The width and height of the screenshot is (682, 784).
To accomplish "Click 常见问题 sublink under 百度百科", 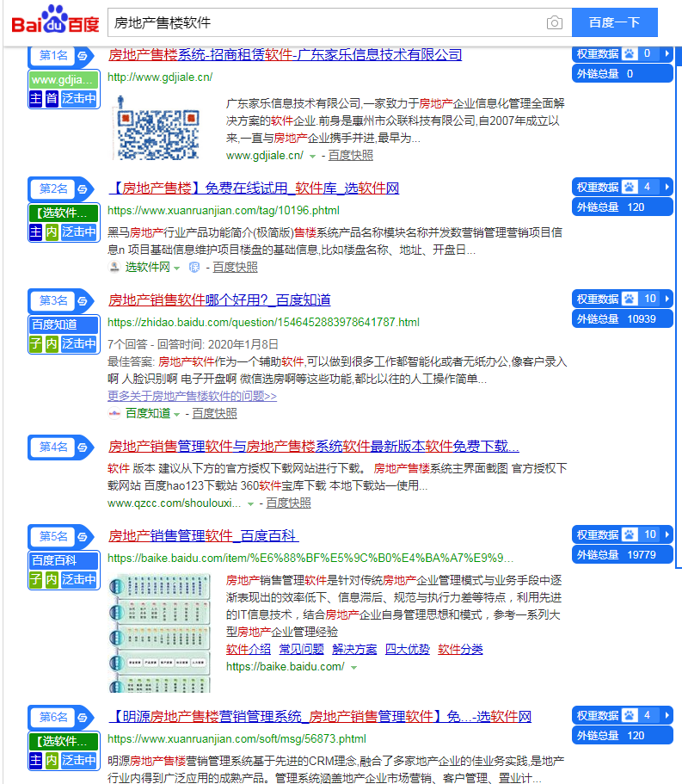I will (301, 650).
